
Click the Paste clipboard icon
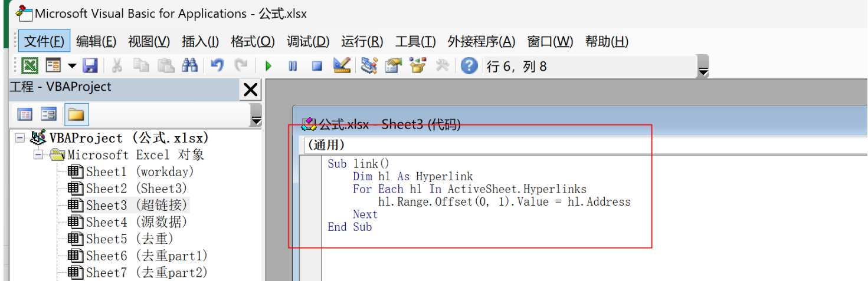[166, 65]
